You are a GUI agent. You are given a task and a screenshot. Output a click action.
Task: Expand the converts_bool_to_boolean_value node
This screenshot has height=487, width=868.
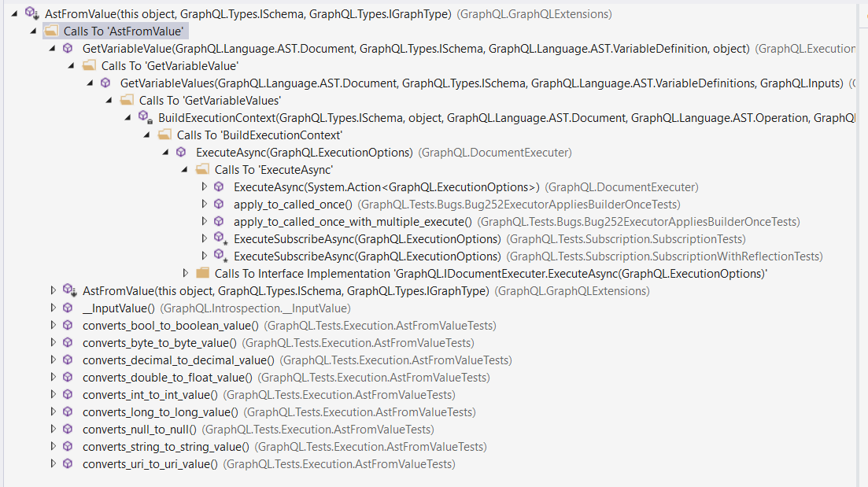(x=54, y=325)
